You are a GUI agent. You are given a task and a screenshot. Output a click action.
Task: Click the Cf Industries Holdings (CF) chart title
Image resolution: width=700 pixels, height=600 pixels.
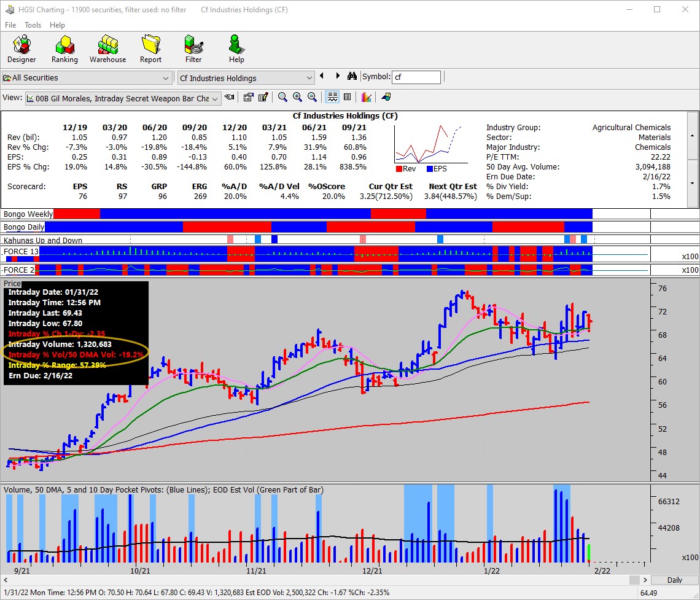point(345,115)
